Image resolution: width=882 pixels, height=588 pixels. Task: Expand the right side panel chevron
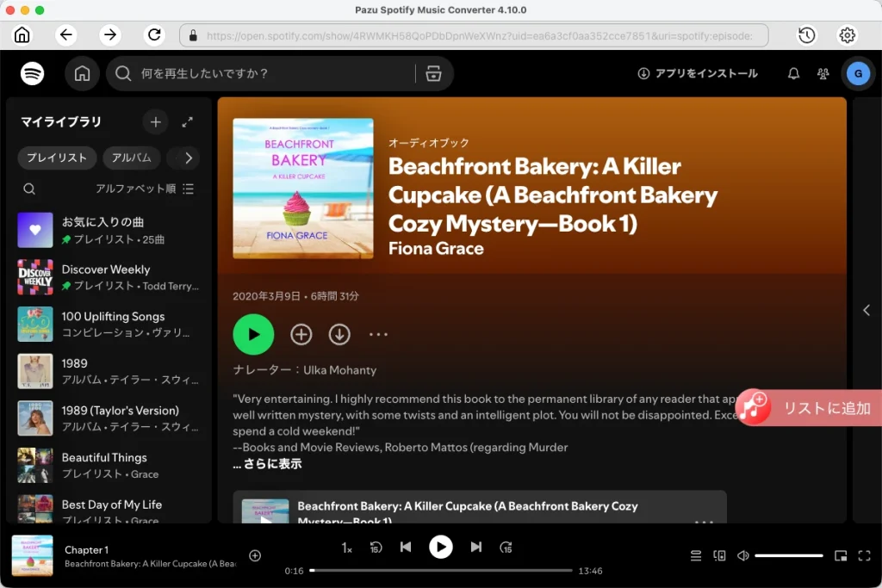866,310
